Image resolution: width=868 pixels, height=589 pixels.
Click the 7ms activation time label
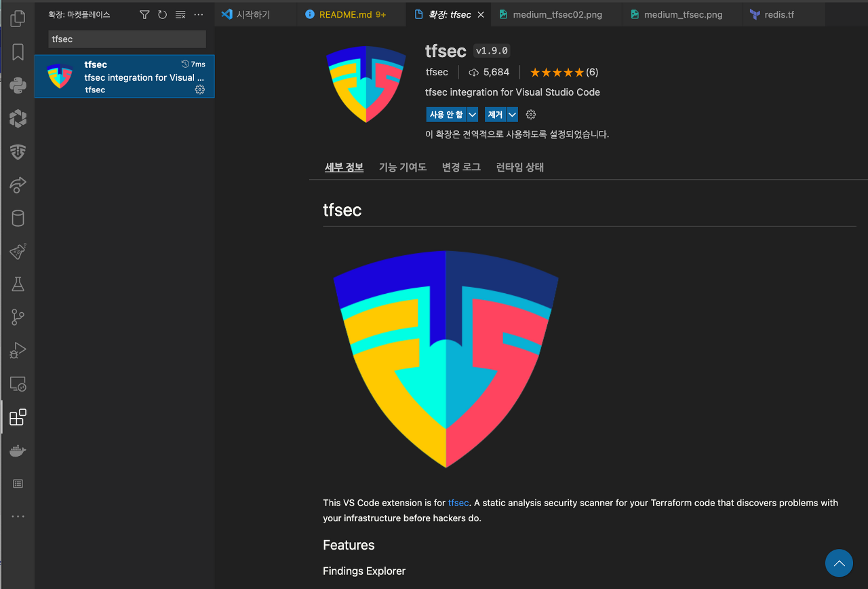point(193,64)
